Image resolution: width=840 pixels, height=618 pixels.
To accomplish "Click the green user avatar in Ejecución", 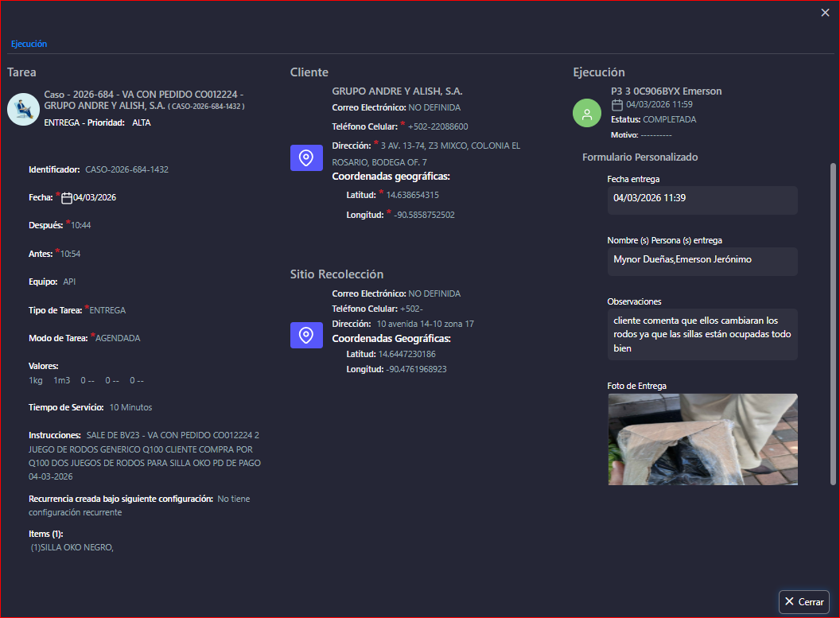I will pos(587,112).
